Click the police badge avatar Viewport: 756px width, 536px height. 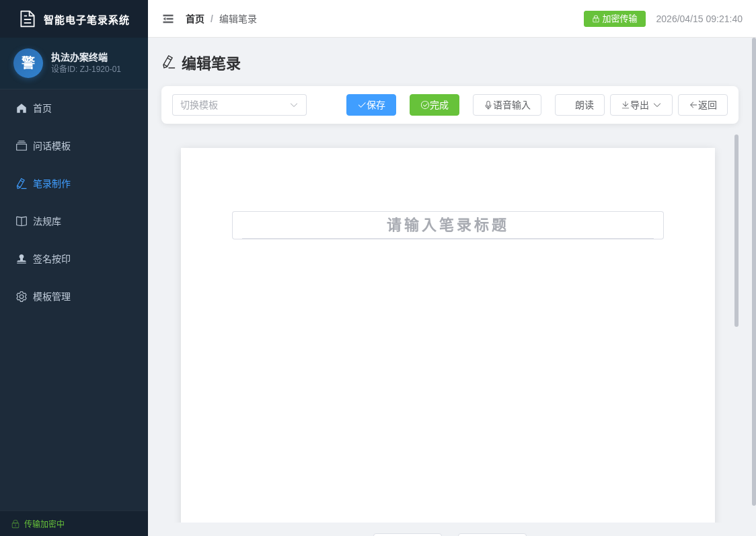pyautogui.click(x=28, y=63)
